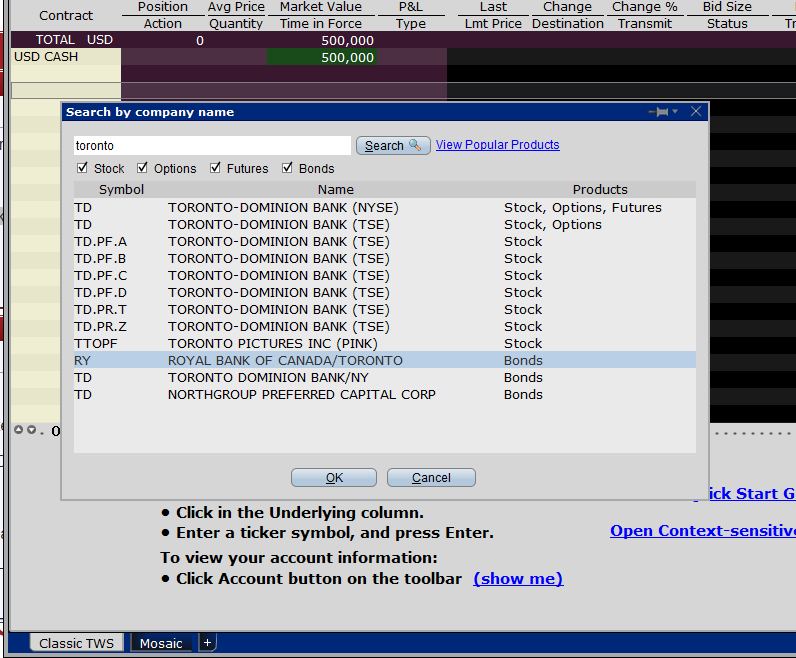Viewport: 796px width, 658px height.
Task: Click the Contract column header
Action: pyautogui.click(x=66, y=16)
